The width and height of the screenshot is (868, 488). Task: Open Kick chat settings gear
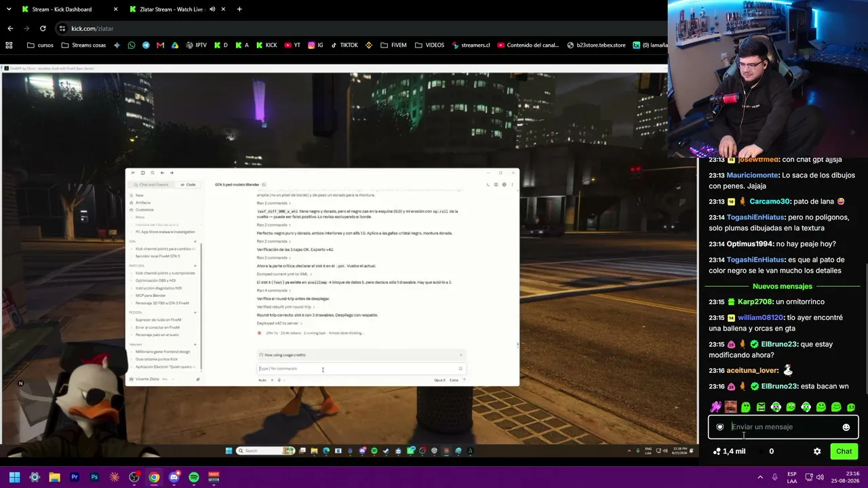click(817, 451)
